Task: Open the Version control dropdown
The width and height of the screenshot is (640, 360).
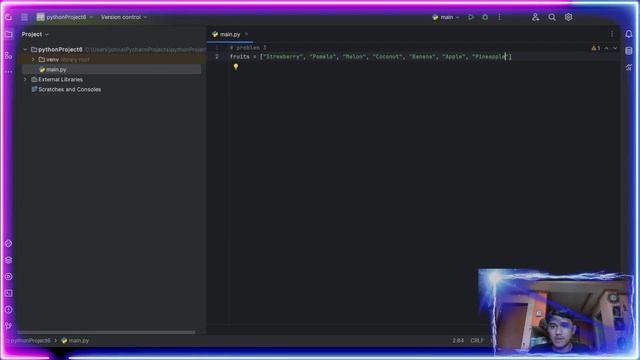Action: tap(124, 17)
